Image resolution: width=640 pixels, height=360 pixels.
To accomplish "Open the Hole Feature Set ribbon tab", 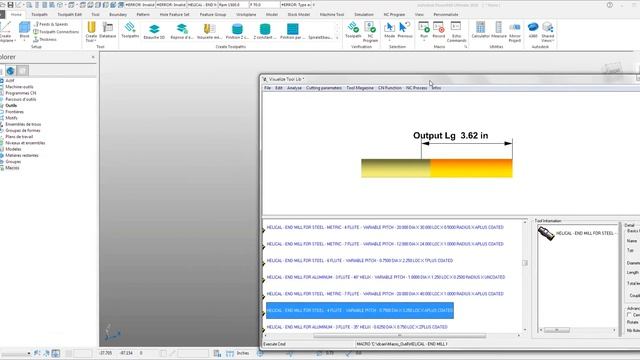I will click(x=174, y=14).
